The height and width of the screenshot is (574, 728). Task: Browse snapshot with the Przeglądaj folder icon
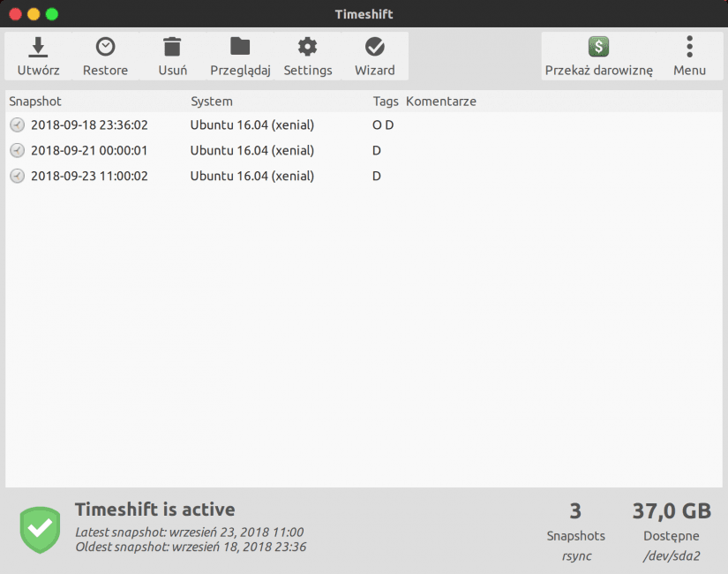[240, 46]
